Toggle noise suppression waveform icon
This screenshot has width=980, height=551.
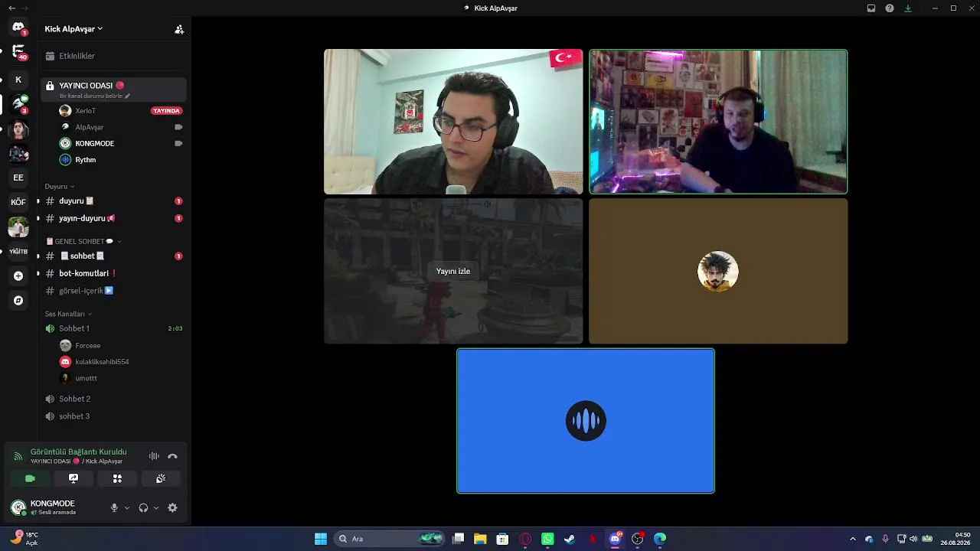(x=154, y=456)
